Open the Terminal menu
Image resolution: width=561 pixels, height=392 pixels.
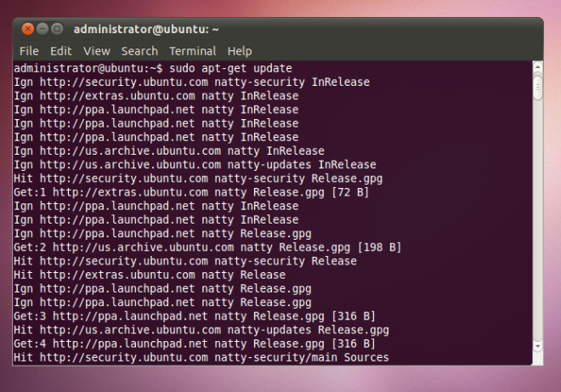(192, 51)
